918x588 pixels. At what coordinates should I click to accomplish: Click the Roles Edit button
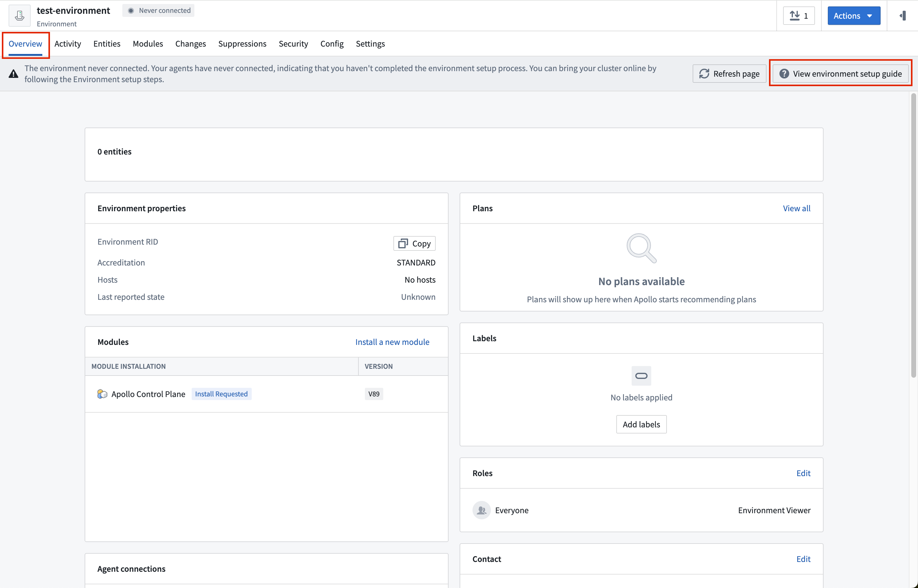pyautogui.click(x=804, y=473)
